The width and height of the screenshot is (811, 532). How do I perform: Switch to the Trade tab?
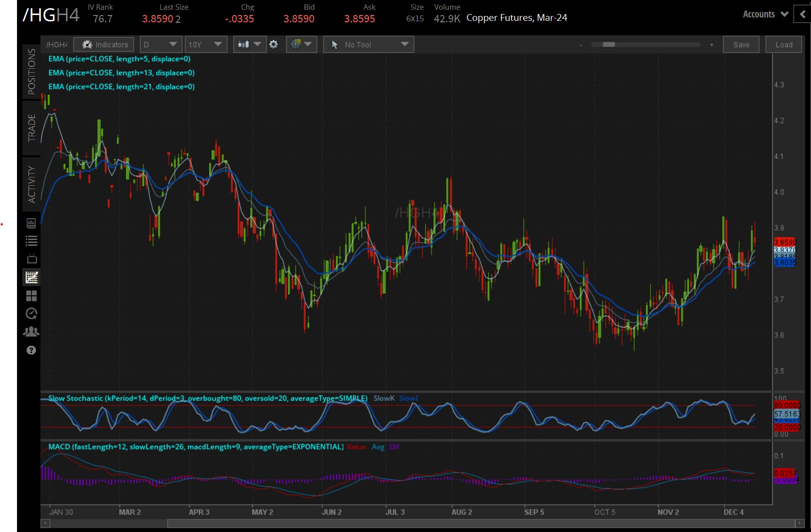tap(32, 128)
